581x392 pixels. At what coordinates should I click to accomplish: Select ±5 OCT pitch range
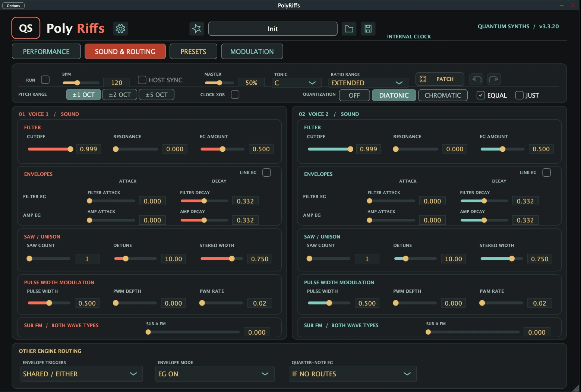(x=157, y=95)
